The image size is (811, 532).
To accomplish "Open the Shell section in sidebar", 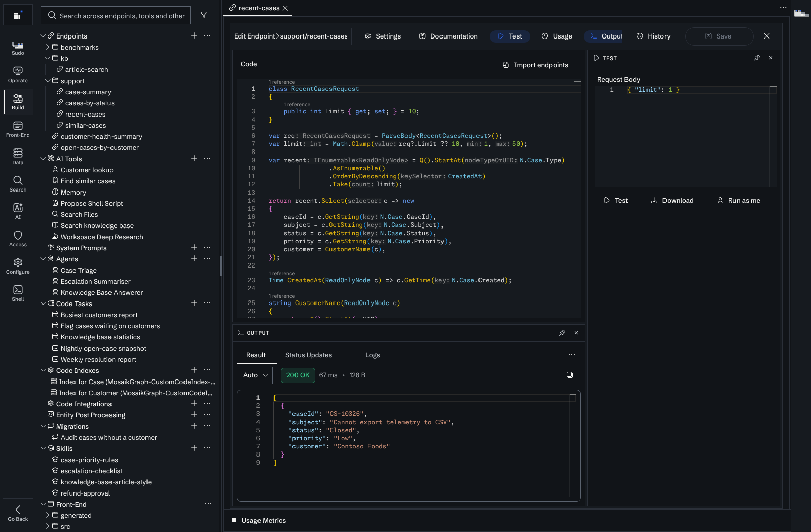I will pyautogui.click(x=18, y=294).
